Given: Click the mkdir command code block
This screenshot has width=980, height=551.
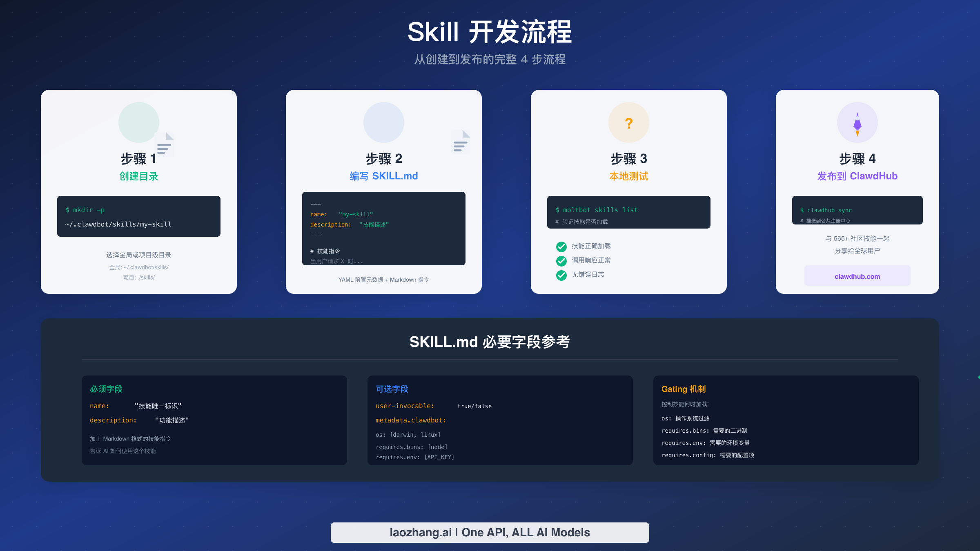Looking at the screenshot, I should click(x=138, y=216).
